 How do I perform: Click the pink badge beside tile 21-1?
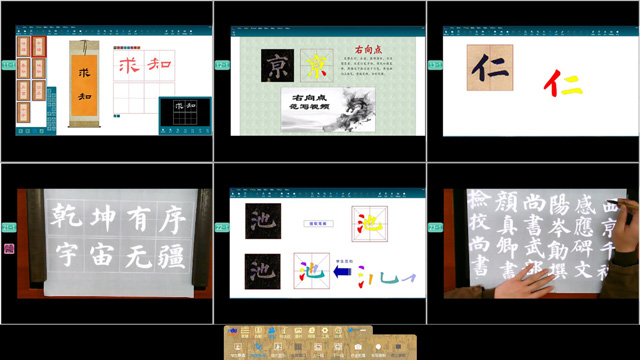pos(9,249)
